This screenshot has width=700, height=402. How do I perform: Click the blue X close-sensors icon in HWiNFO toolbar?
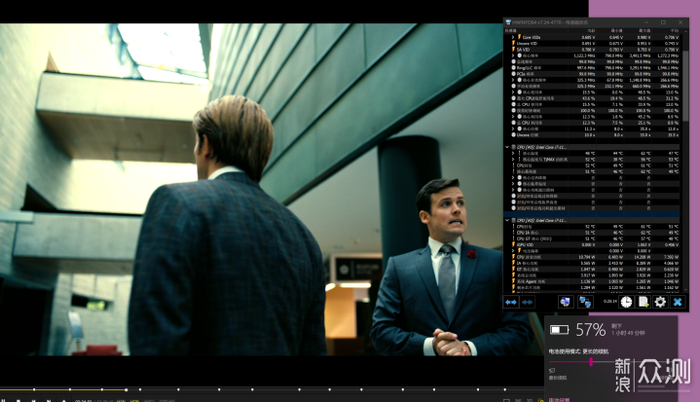pyautogui.click(x=677, y=302)
